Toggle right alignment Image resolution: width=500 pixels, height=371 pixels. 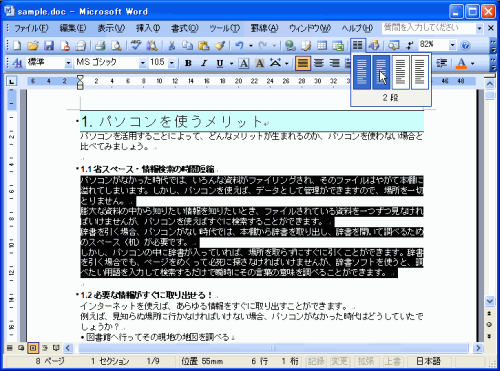[335, 63]
